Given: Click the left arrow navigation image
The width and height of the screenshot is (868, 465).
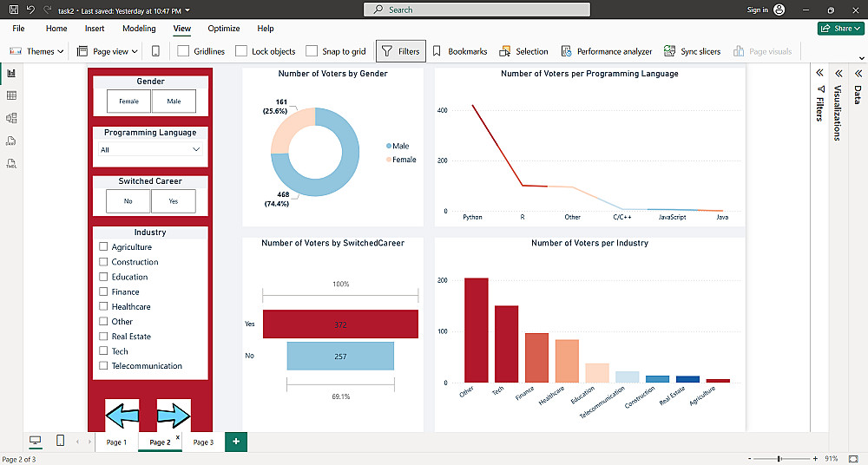Looking at the screenshot, I should (x=122, y=416).
